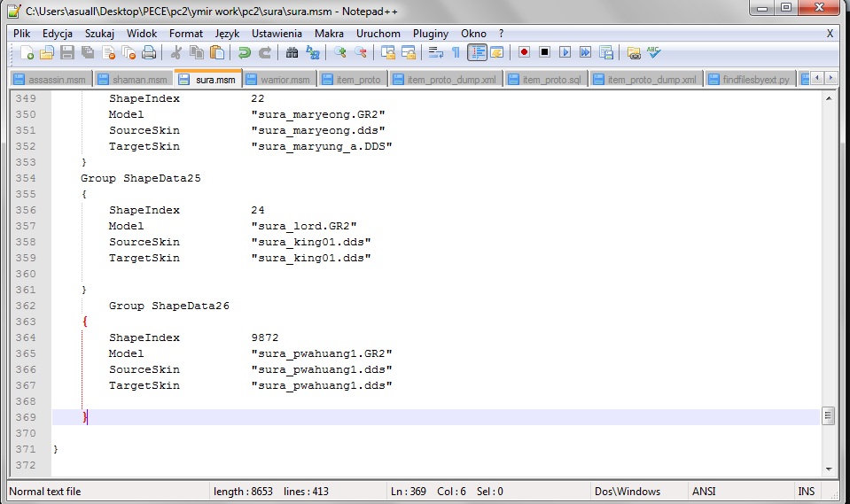Redo the last undone edit

click(264, 52)
